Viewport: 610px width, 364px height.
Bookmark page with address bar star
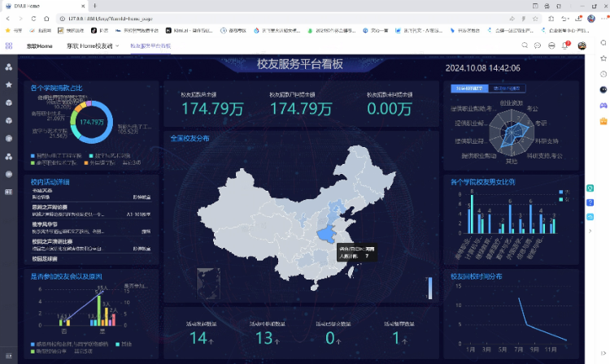(x=536, y=18)
